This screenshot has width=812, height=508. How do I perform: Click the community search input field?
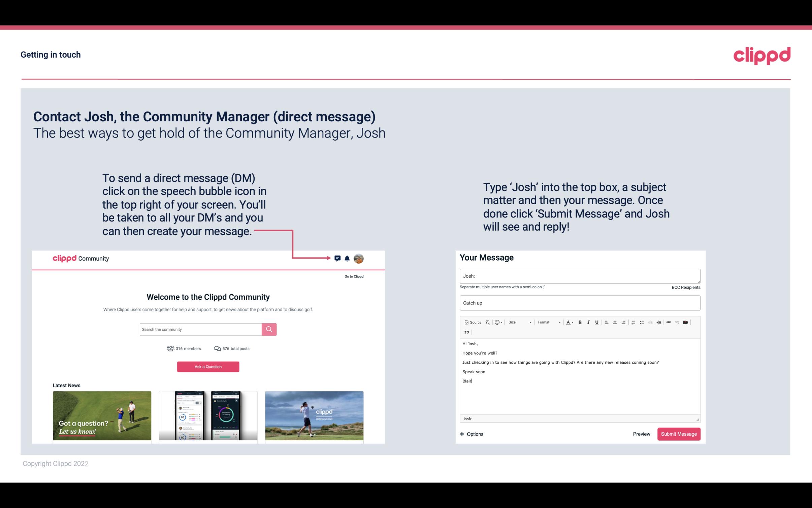[x=201, y=329]
